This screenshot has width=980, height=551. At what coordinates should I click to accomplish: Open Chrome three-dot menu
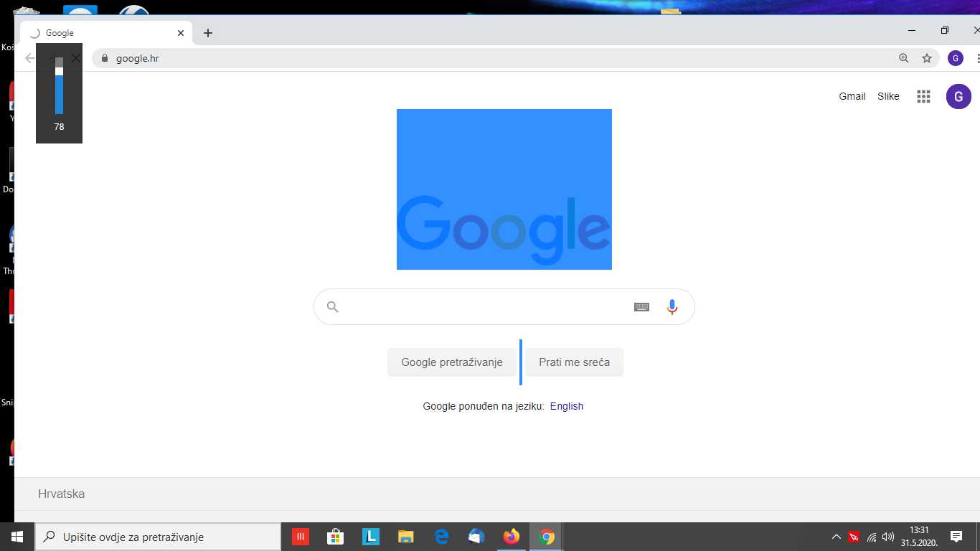pos(977,58)
